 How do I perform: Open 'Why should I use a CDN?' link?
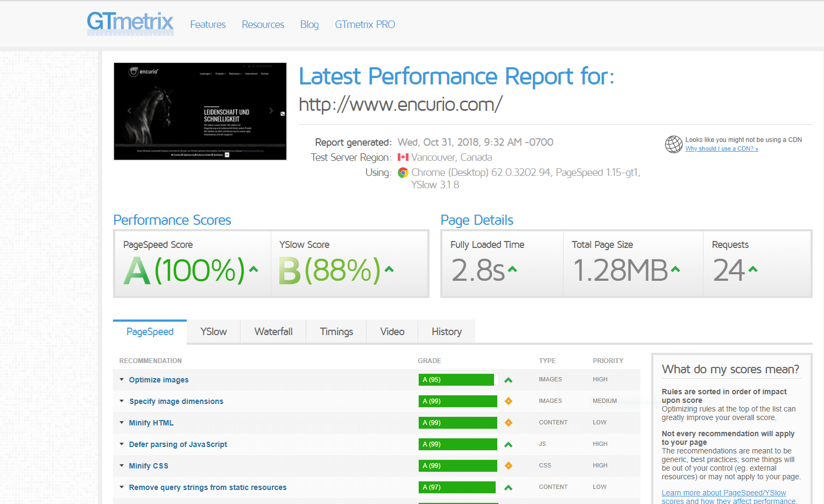click(722, 149)
